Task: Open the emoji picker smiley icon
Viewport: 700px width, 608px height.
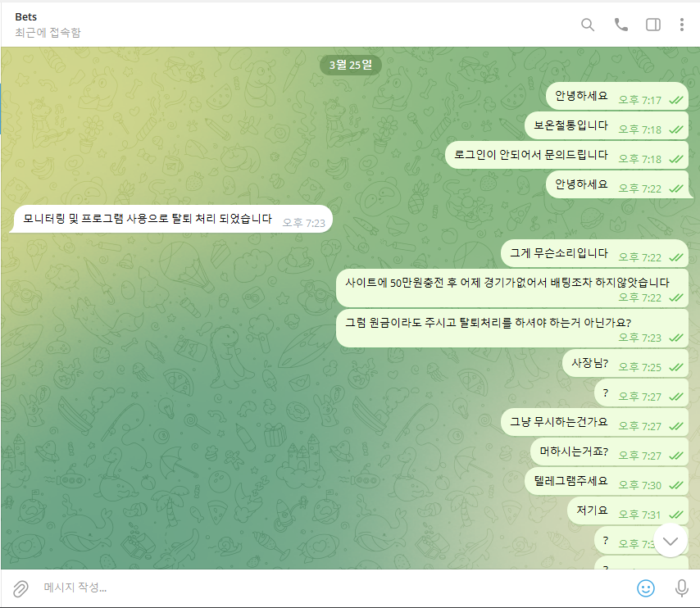Action: click(646, 588)
